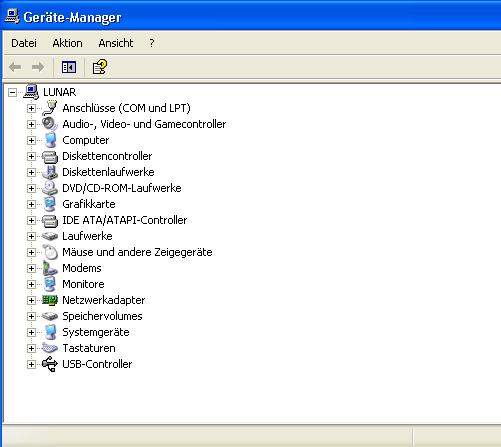Open the Aktion menu
This screenshot has width=501, height=447.
[x=67, y=43]
